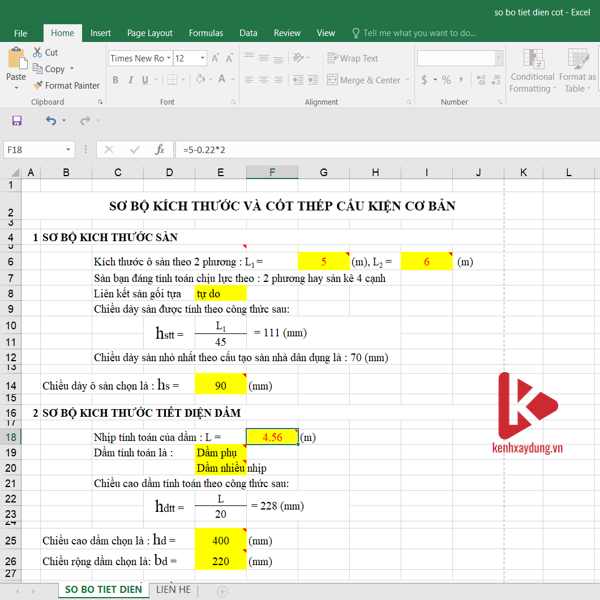600x600 pixels.
Task: Click the Percent Style icon
Action: click(446, 80)
